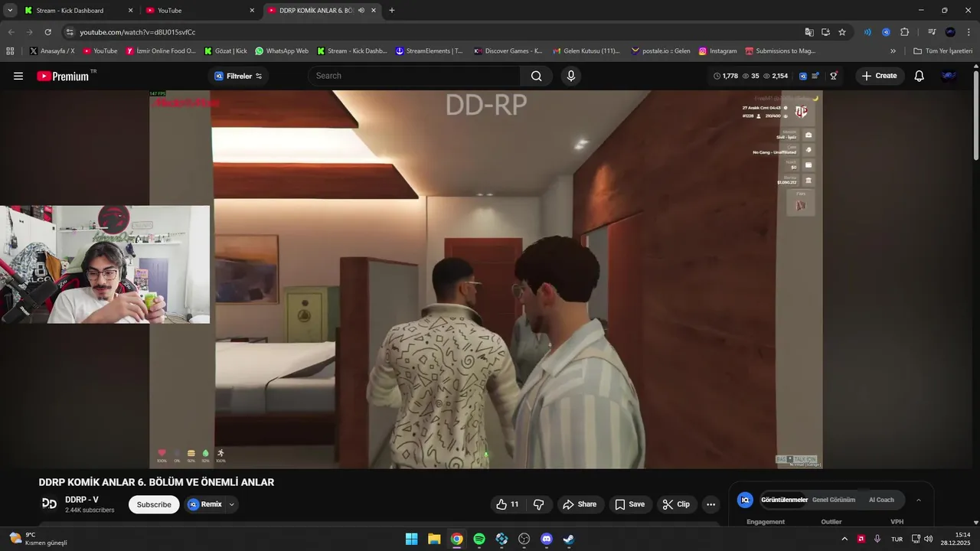Open Chrome three-dot menu
The height and width of the screenshot is (551, 980).
(x=968, y=32)
